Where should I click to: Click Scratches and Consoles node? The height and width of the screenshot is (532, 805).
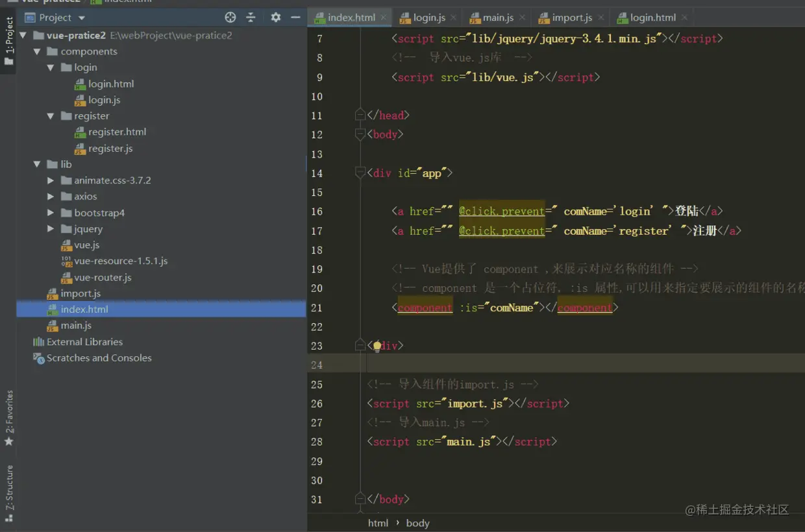[x=99, y=358]
